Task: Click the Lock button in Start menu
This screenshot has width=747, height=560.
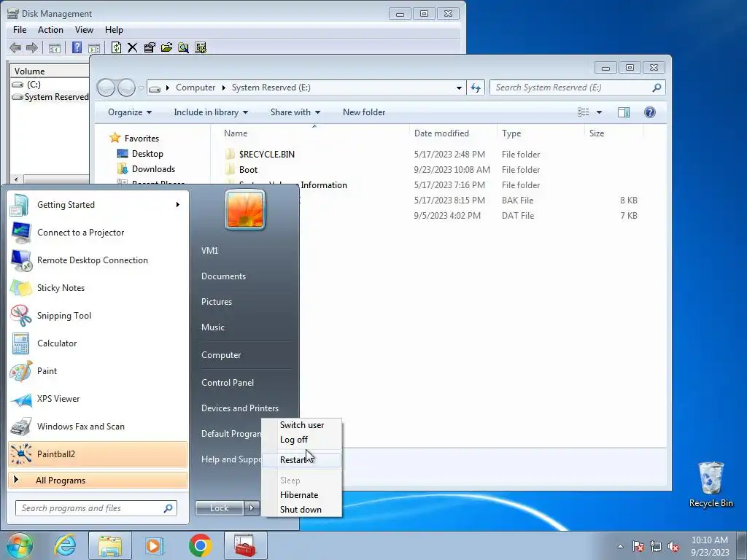Action: (x=220, y=508)
